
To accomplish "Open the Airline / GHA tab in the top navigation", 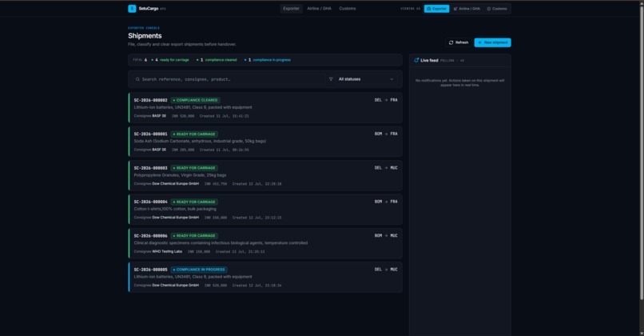I will [x=319, y=9].
